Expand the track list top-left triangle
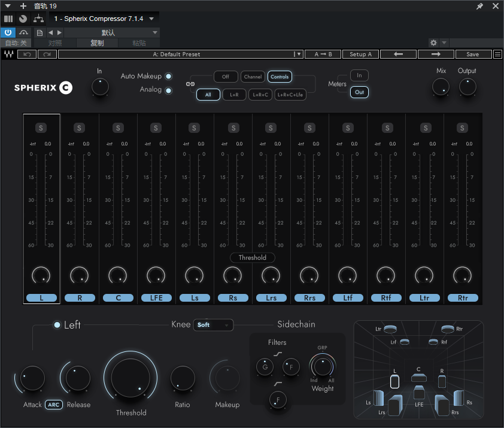The width and height of the screenshot is (504, 428). tap(8, 6)
